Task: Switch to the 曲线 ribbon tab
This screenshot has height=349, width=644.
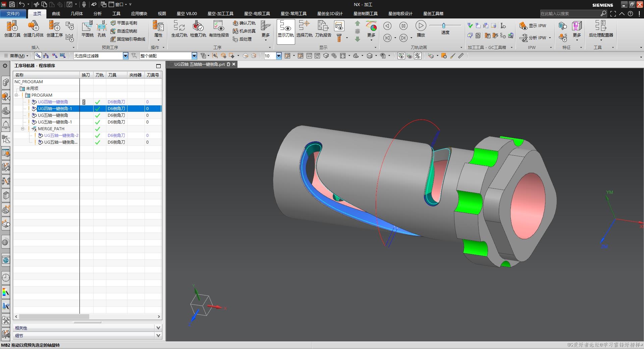Action: tap(56, 13)
